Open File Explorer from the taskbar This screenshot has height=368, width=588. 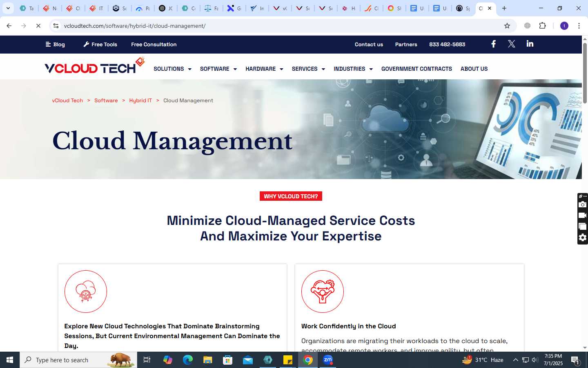tap(208, 360)
